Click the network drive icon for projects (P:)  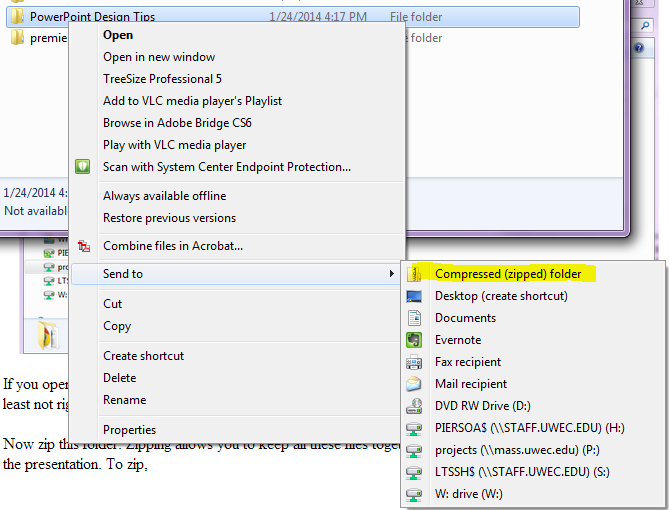pyautogui.click(x=414, y=451)
